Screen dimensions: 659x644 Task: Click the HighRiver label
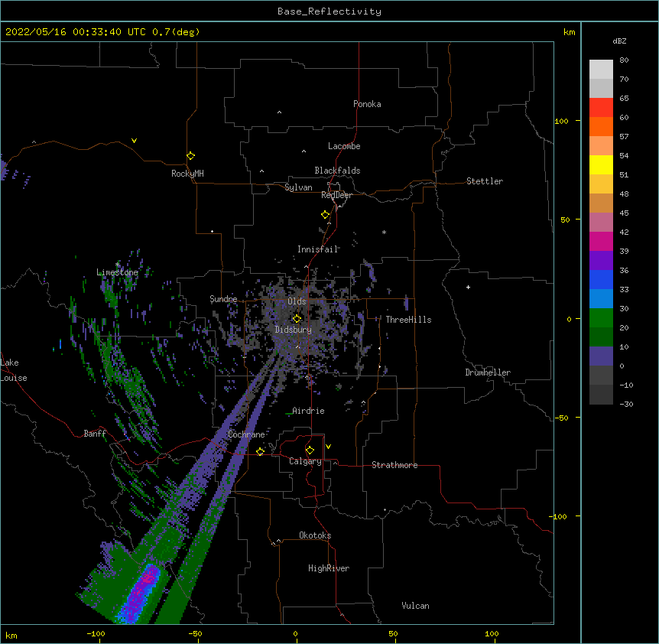pos(329,568)
